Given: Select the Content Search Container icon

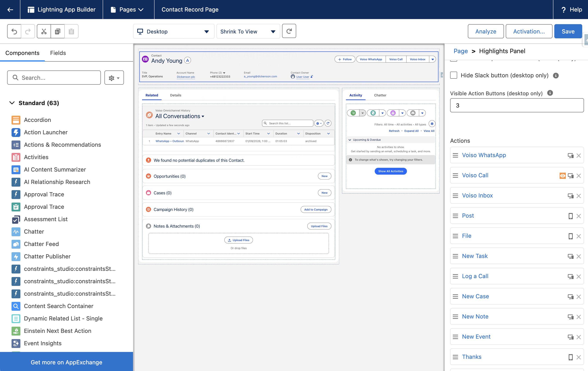Looking at the screenshot, I should [16, 306].
